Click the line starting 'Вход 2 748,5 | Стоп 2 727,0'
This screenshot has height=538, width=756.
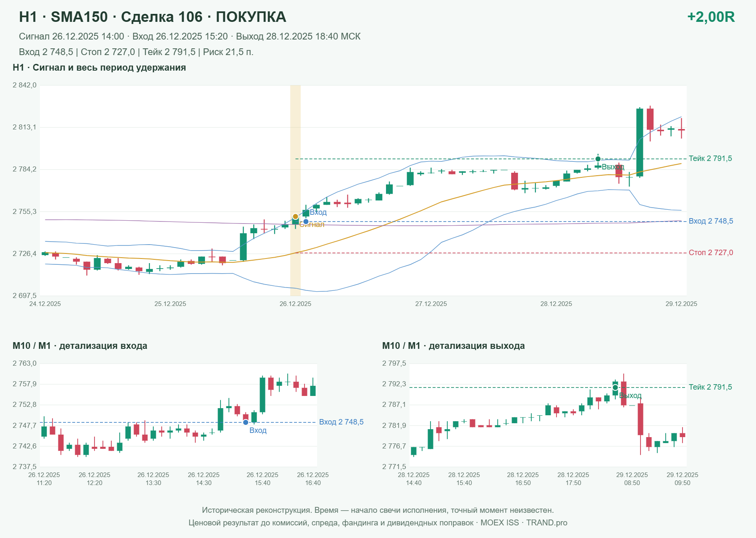point(136,52)
